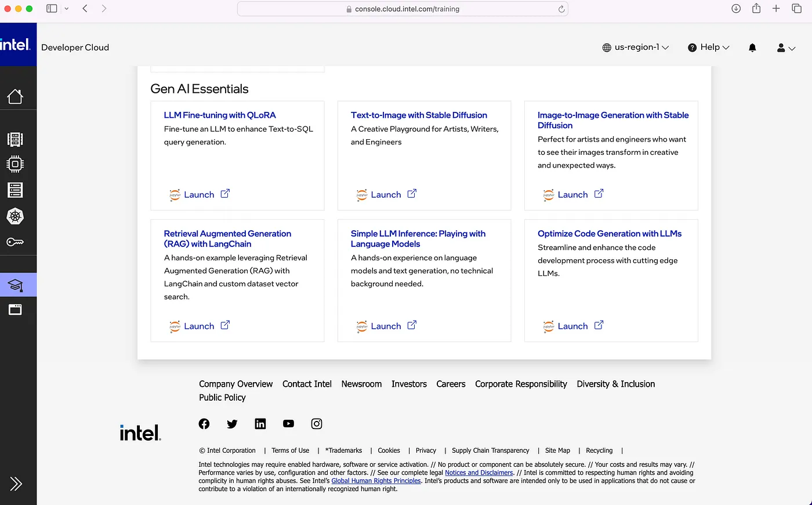The image size is (812, 505).
Task: Launch Optimize Code Generation with LLMs notebook
Action: coord(572,326)
